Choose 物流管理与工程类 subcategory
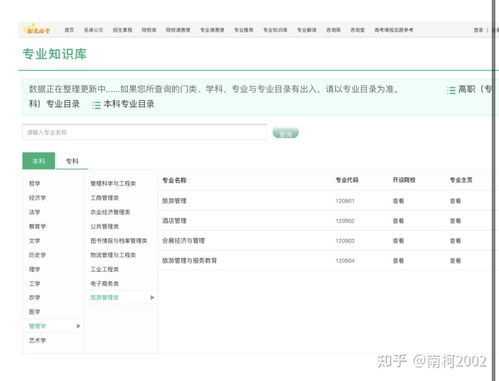This screenshot has height=381, width=499. [x=113, y=255]
